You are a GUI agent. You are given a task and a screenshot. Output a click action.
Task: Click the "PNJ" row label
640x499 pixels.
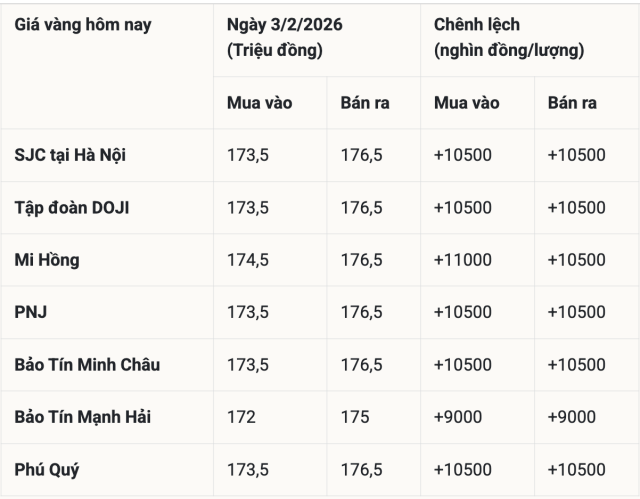31,312
